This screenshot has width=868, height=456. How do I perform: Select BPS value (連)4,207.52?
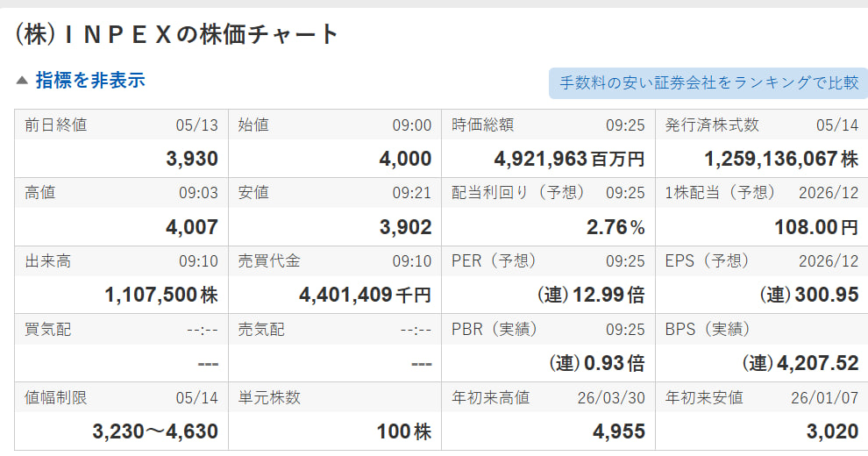[x=800, y=364]
